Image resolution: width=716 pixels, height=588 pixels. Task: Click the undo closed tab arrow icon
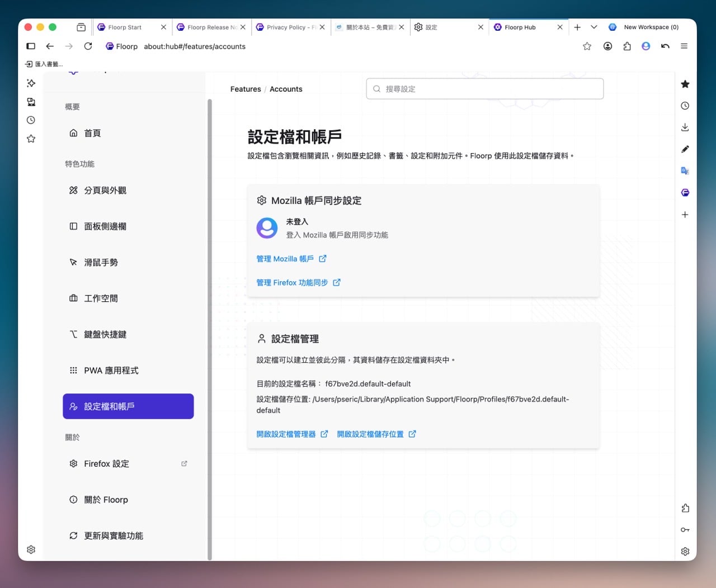(x=665, y=46)
